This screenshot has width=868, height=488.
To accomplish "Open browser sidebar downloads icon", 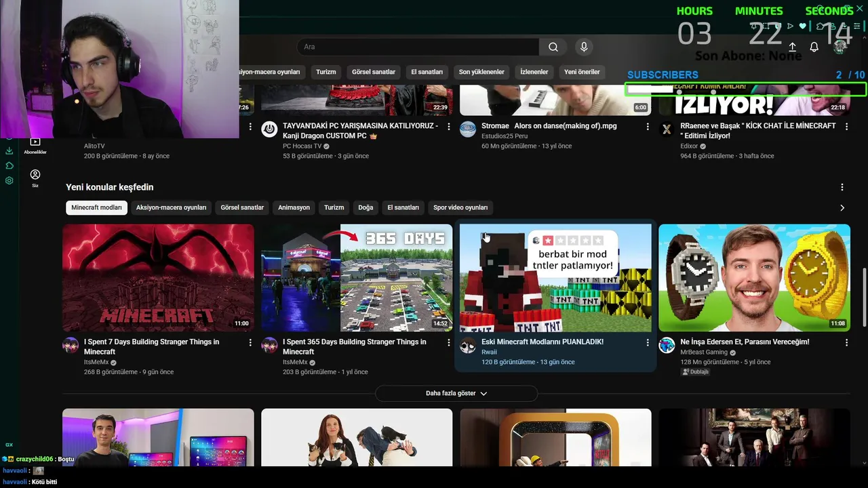I will 9,150.
